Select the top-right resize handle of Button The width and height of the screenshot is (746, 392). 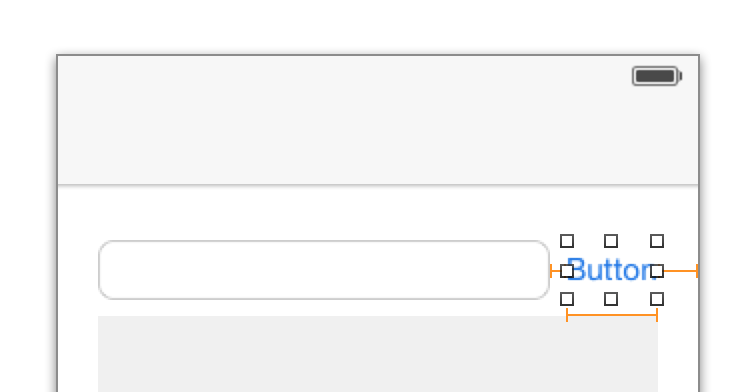(657, 241)
